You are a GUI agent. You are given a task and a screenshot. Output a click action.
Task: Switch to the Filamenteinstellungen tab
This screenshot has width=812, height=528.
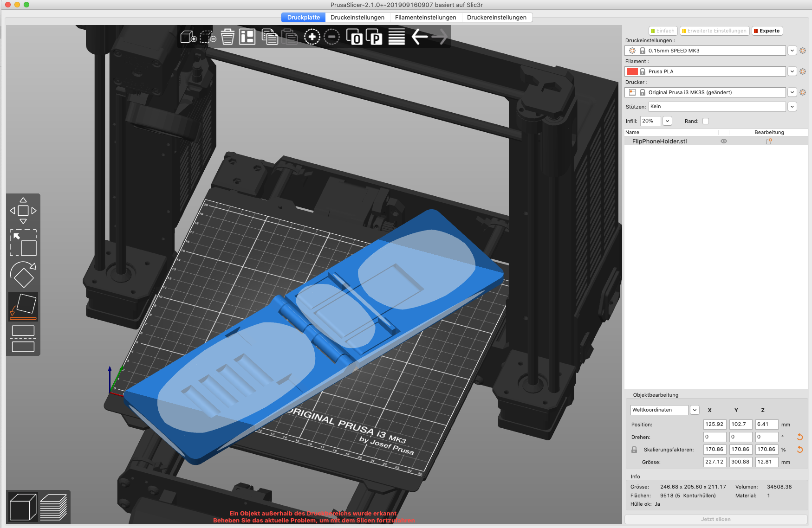pos(425,17)
